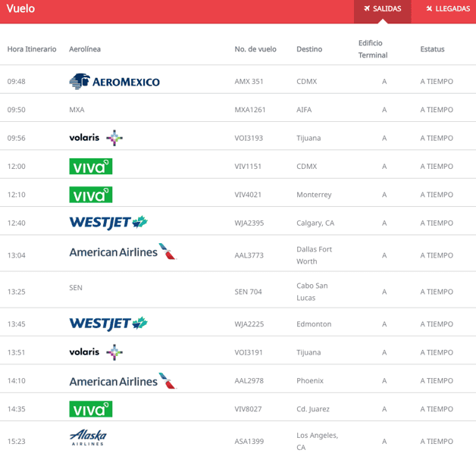Click the Viva logo on the Monterrey flight
The image size is (476, 453).
point(90,195)
